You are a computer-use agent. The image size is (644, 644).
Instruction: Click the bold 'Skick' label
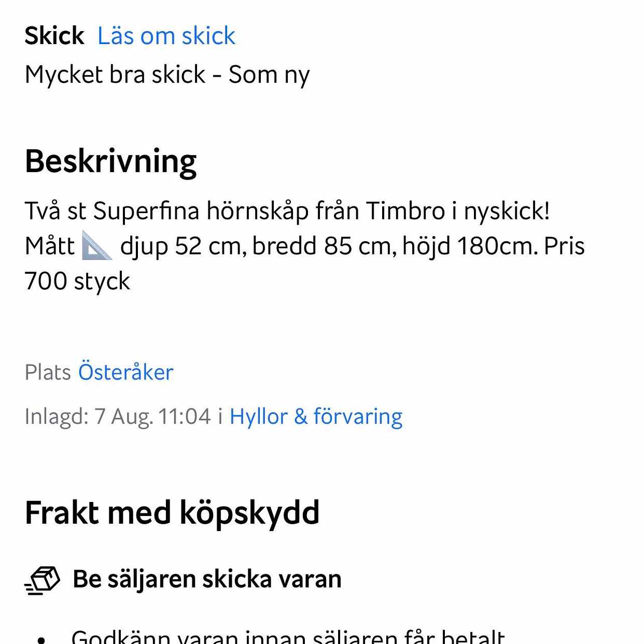54,36
